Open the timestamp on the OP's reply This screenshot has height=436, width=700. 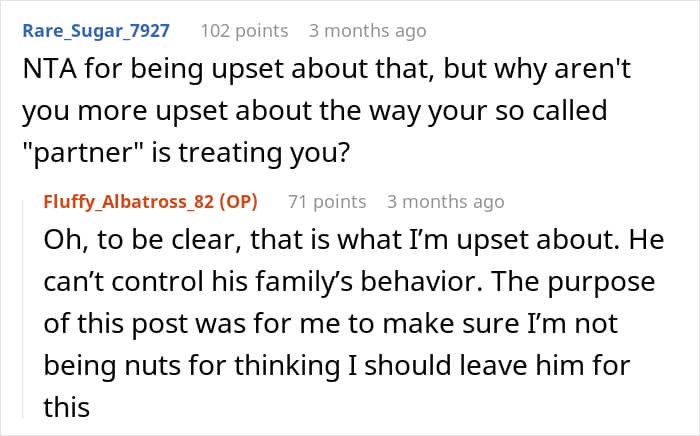point(446,202)
